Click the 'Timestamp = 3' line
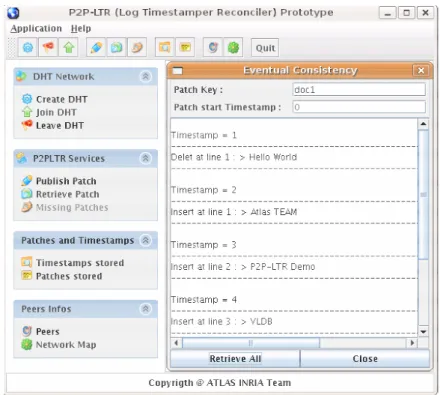The width and height of the screenshot is (440, 395). pyautogui.click(x=204, y=245)
